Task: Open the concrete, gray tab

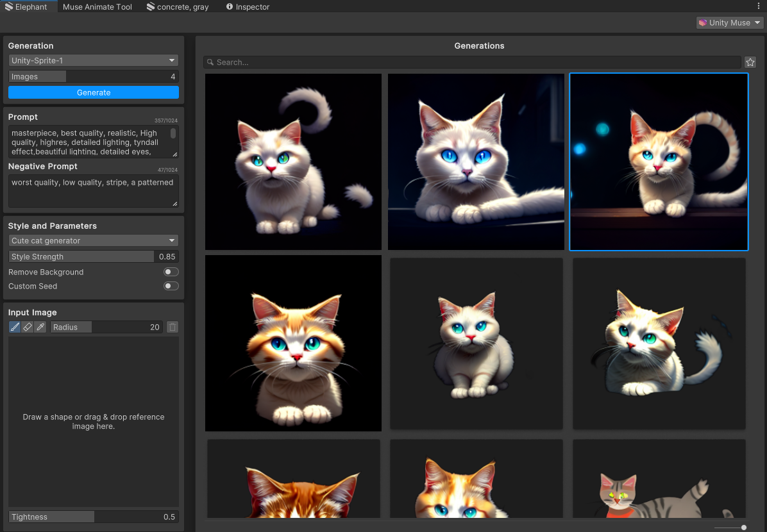Action: coord(178,7)
